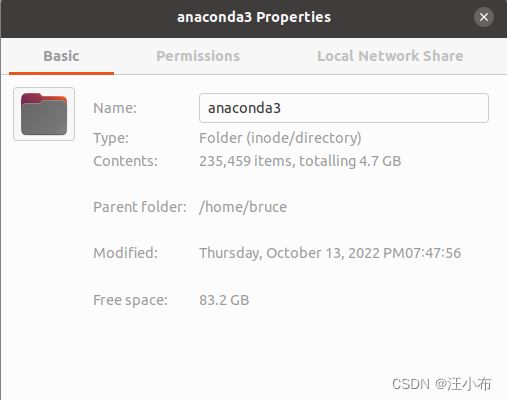Click the Thursday, October 13, 2022 modified date
Screen dimensions: 507x400
330,253
